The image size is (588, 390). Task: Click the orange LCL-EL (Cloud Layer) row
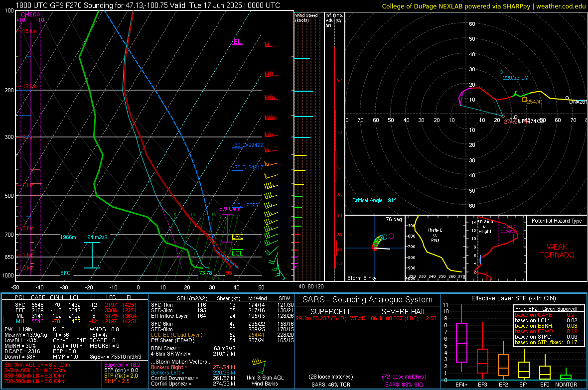click(222, 335)
